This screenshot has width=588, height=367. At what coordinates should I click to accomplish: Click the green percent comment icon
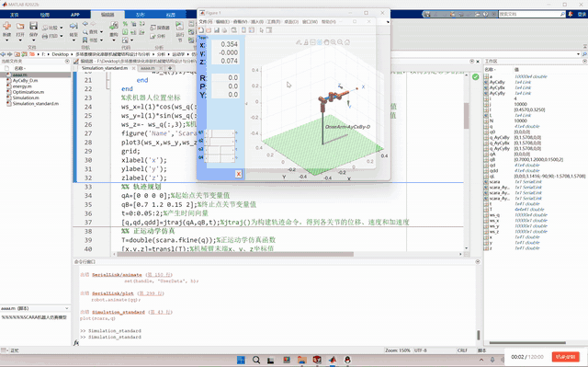click(125, 24)
